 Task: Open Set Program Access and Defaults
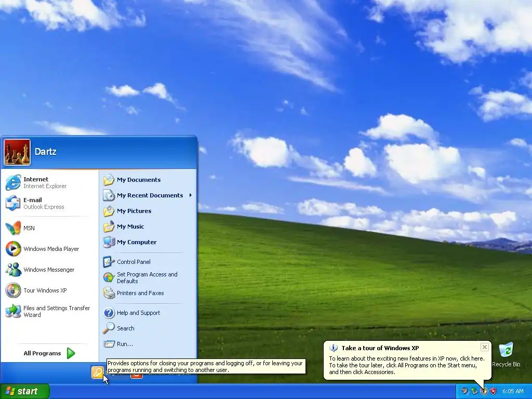tap(148, 277)
